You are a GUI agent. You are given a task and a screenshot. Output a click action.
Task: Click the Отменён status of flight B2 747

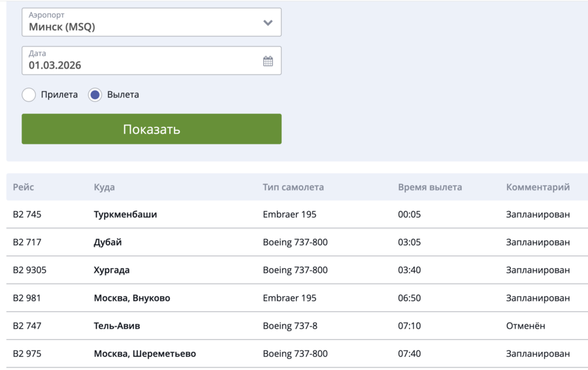pyautogui.click(x=525, y=326)
